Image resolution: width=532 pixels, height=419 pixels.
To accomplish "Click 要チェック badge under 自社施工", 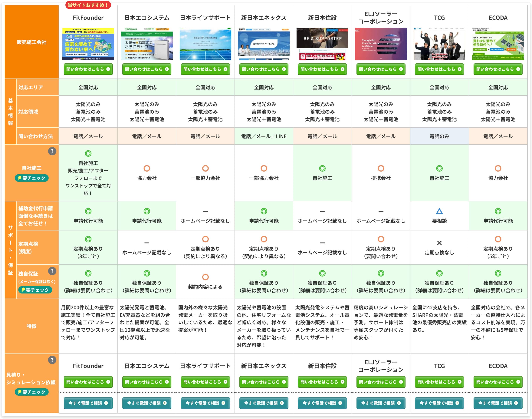I will [32, 178].
